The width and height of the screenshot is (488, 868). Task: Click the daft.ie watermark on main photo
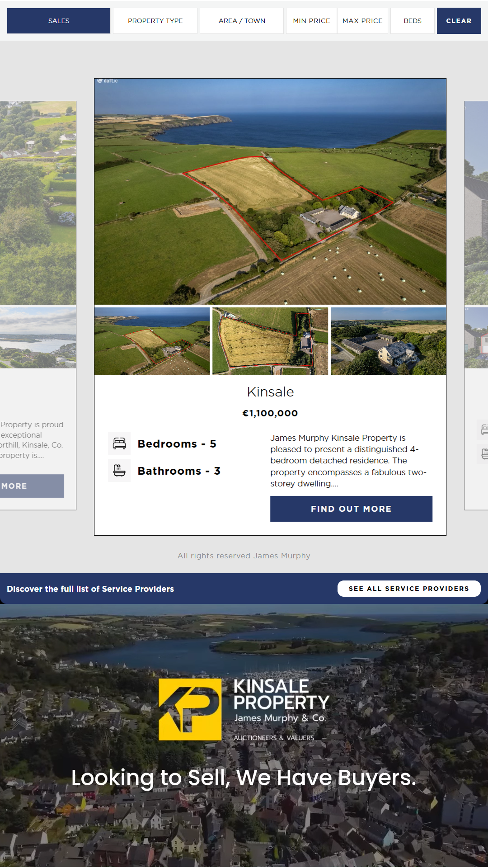coord(108,81)
